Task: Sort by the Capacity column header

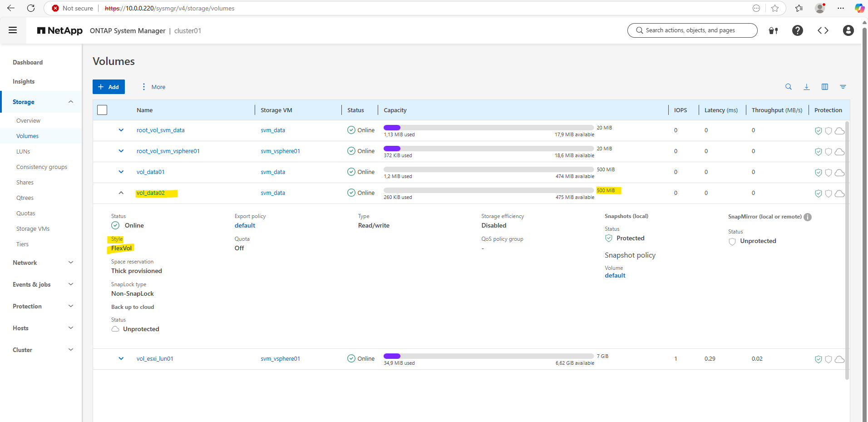Action: click(395, 110)
